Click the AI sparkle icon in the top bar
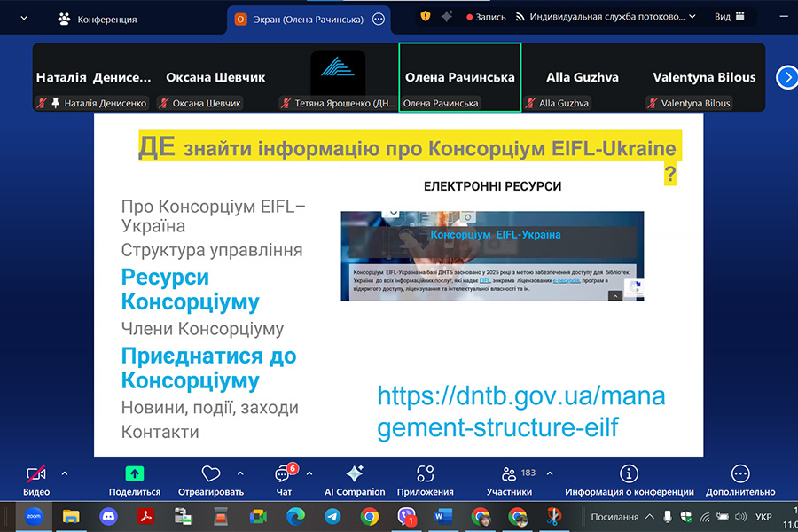 pos(447,16)
